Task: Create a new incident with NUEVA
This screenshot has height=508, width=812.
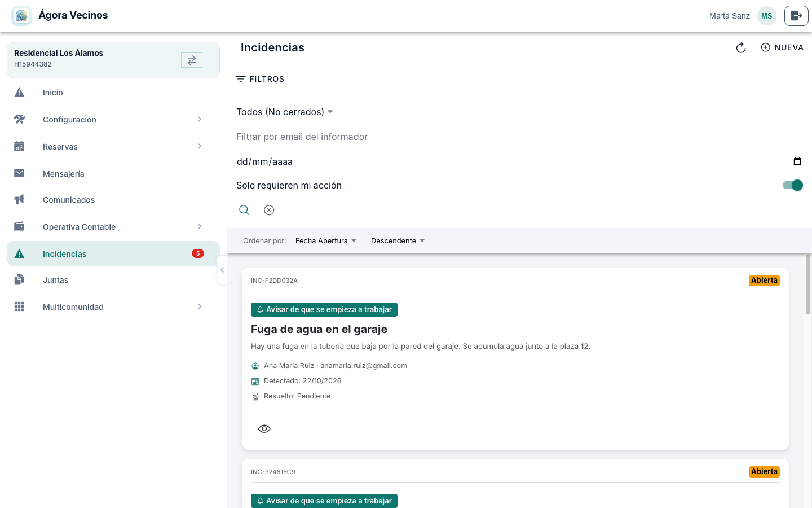Action: pyautogui.click(x=782, y=47)
